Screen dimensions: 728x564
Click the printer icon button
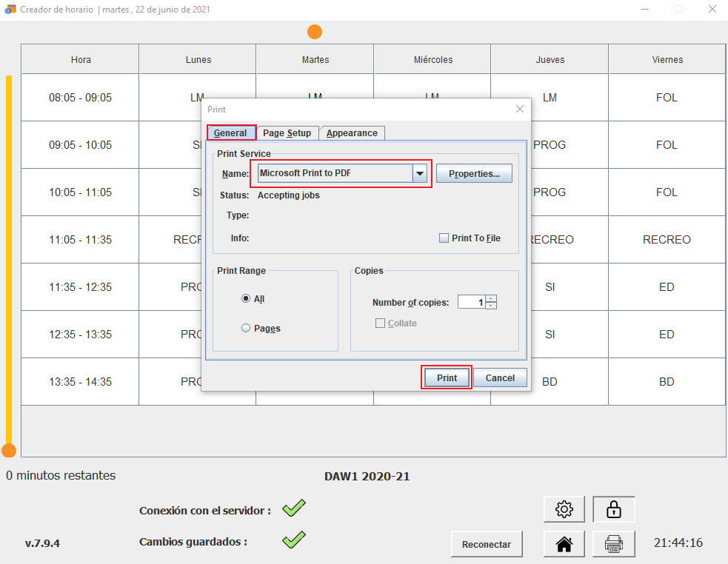click(x=613, y=544)
